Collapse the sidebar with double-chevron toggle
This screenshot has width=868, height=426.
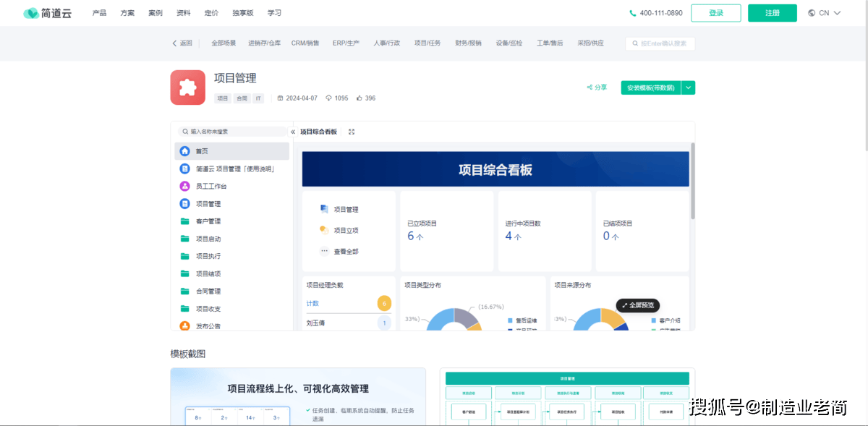293,132
